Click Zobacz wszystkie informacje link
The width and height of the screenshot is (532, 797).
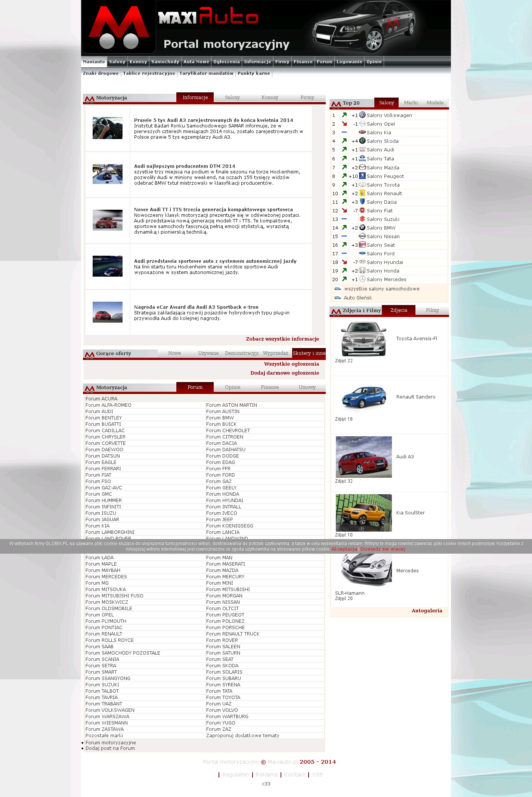[282, 339]
